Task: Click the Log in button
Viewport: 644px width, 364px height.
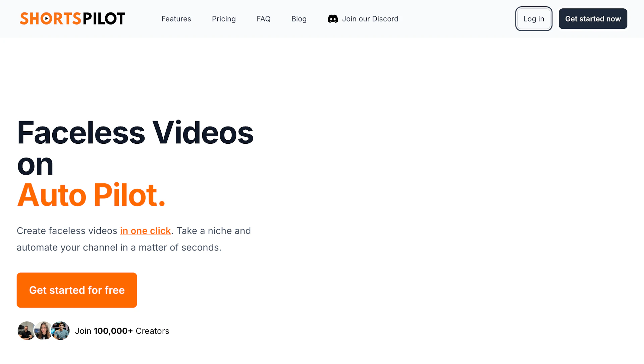Action: (x=534, y=19)
